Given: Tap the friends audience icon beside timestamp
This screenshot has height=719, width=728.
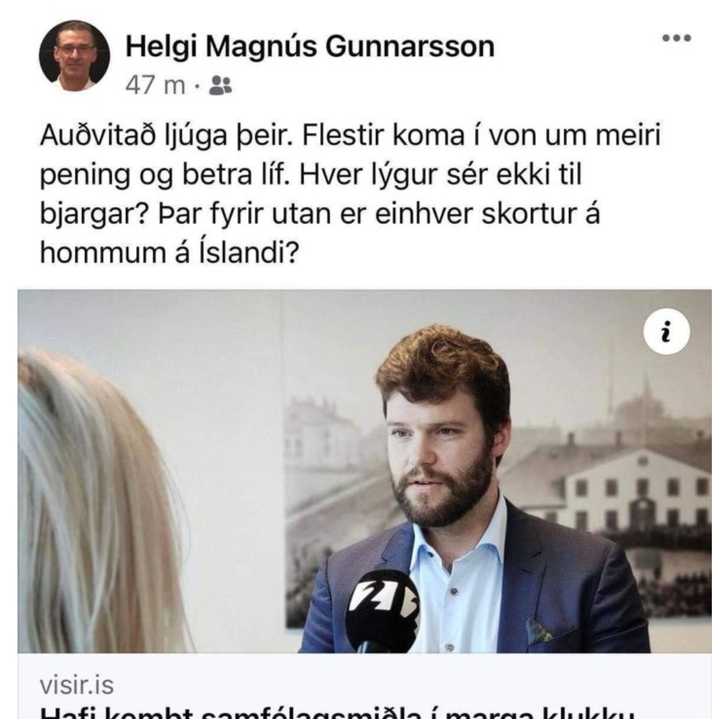Looking at the screenshot, I should click(x=220, y=86).
